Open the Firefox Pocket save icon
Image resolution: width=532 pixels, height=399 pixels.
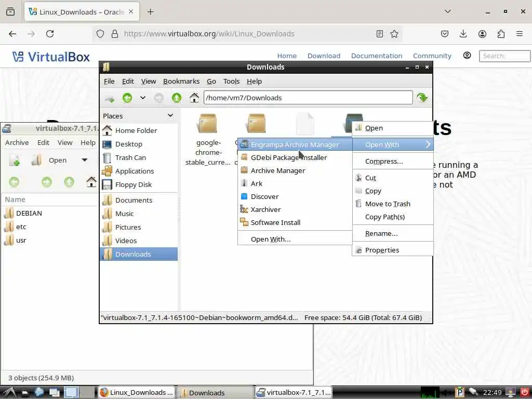(x=445, y=34)
